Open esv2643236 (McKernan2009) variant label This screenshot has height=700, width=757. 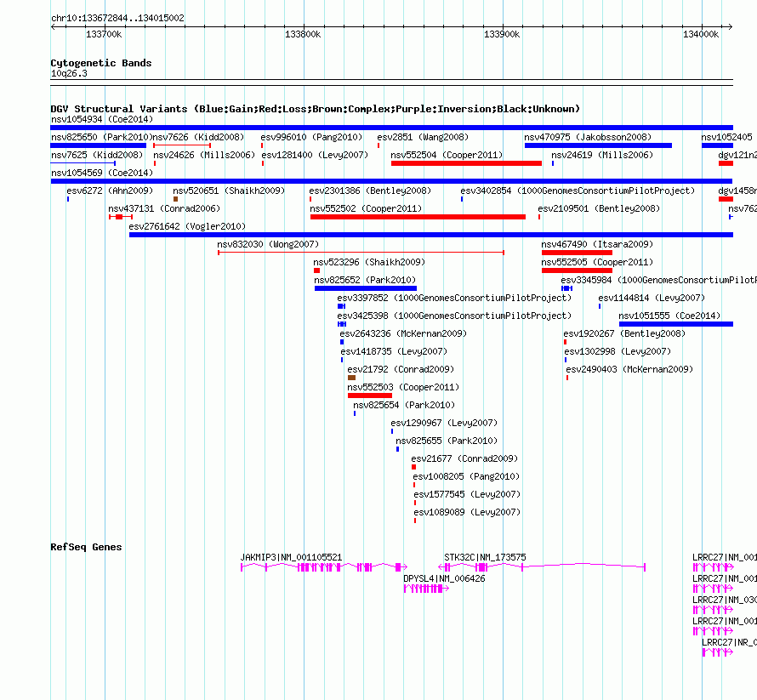pyautogui.click(x=403, y=333)
